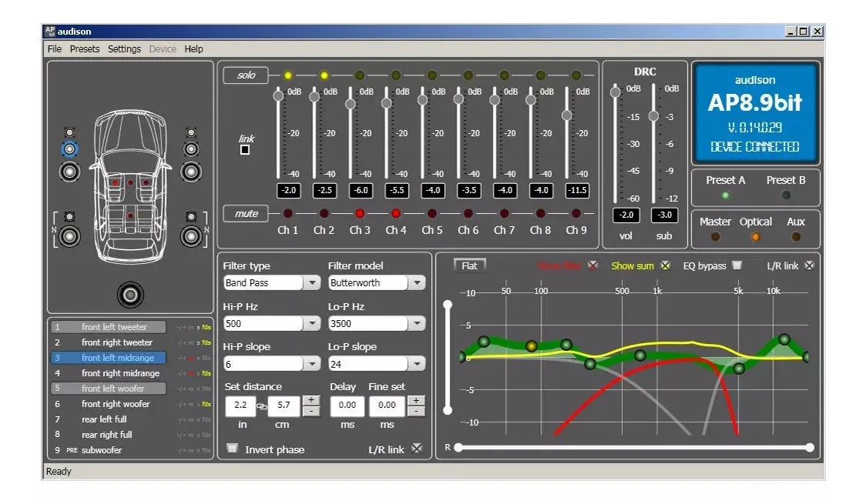Toggle Ch 1 mute LED
Viewport: 866px width, 504px height.
(x=288, y=213)
